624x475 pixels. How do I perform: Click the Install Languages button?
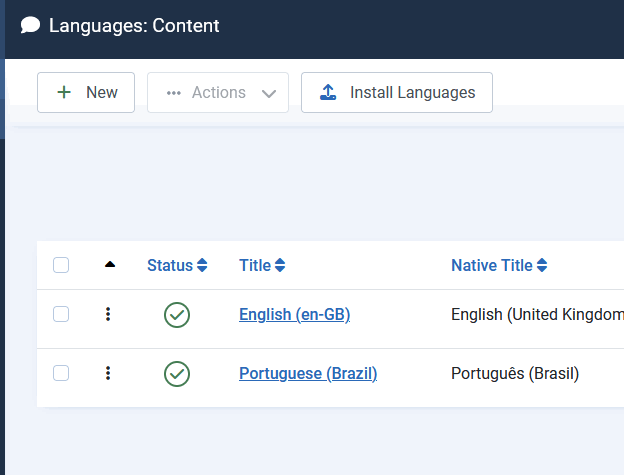[397, 93]
